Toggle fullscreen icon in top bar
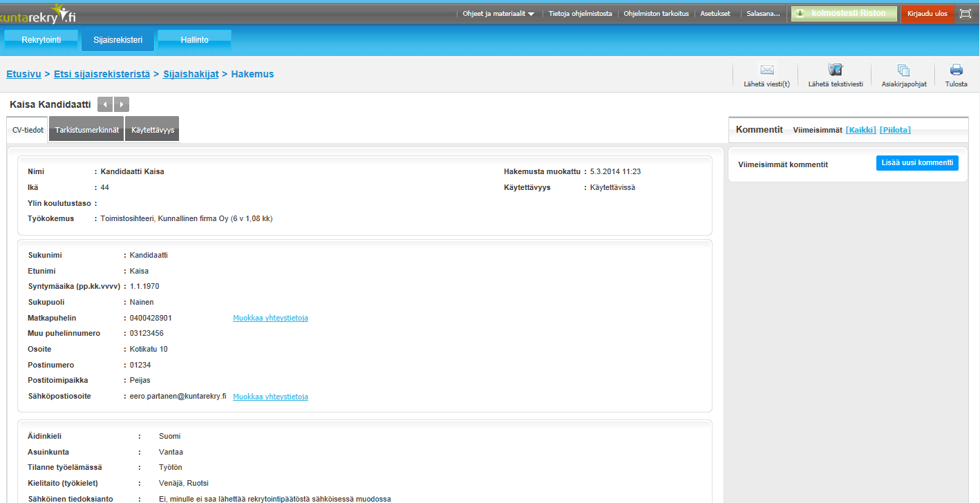Viewport: 980px width, 503px height. coord(965,14)
